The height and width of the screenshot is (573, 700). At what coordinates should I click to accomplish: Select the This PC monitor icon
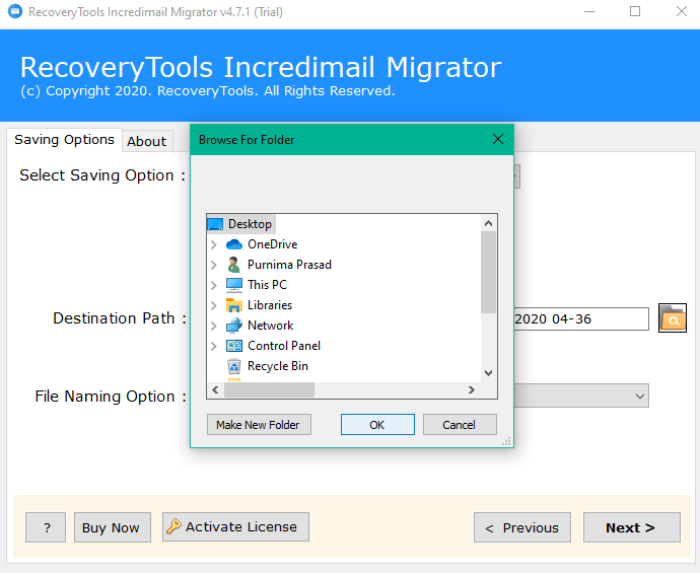(234, 285)
